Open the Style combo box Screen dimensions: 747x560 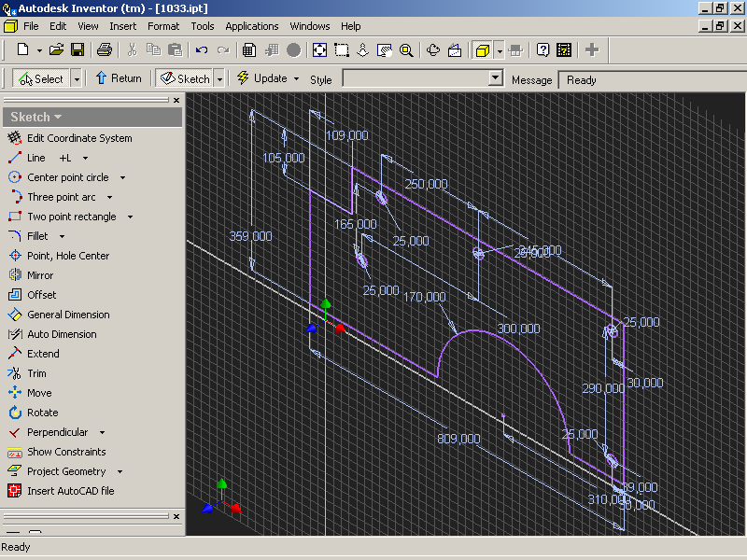(x=423, y=78)
